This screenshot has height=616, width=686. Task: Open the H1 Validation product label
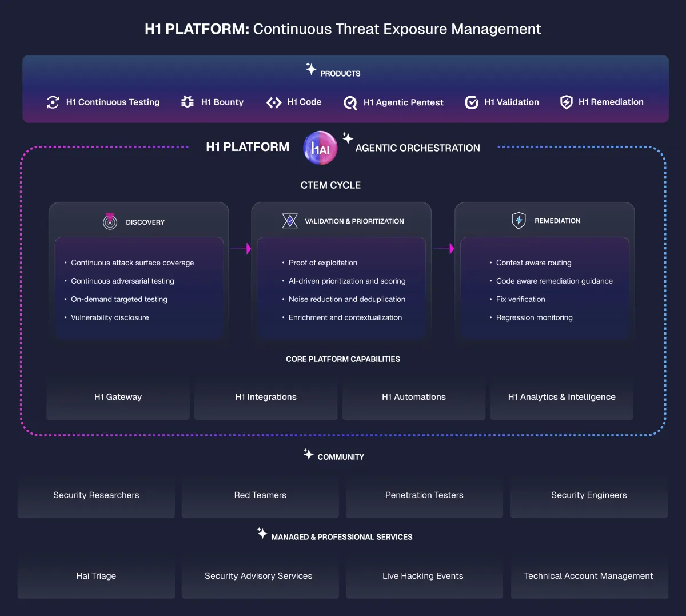click(512, 102)
